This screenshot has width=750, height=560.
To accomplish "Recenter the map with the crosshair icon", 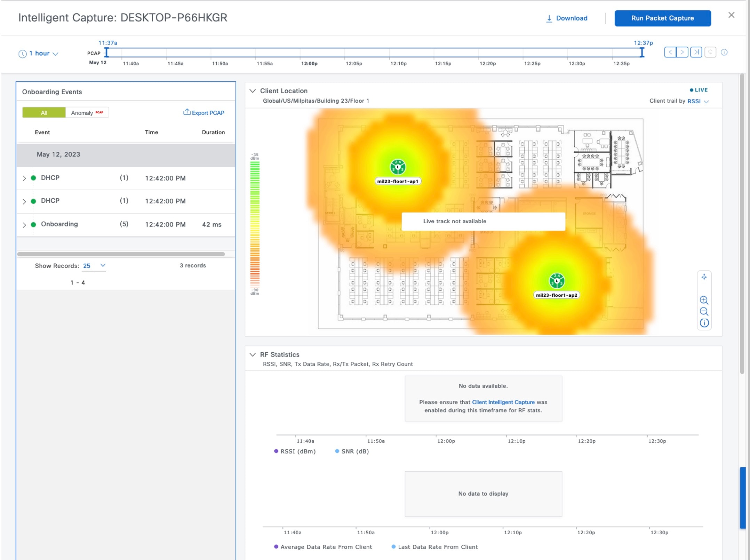I will pyautogui.click(x=704, y=277).
